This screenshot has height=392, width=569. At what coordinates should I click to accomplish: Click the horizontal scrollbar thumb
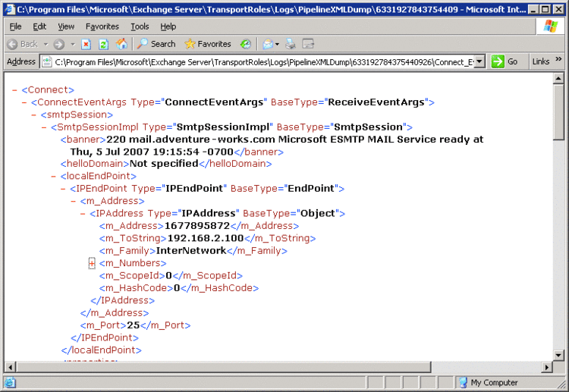pyautogui.click(x=223, y=367)
